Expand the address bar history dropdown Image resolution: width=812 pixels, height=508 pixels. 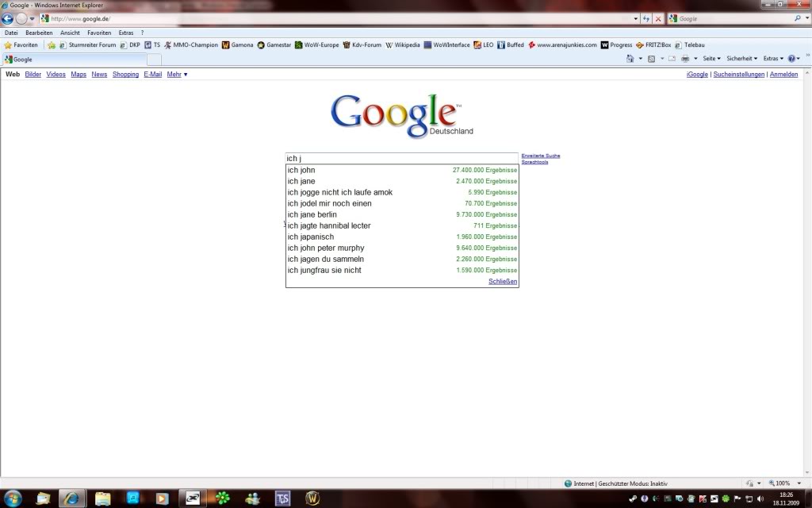click(636, 19)
